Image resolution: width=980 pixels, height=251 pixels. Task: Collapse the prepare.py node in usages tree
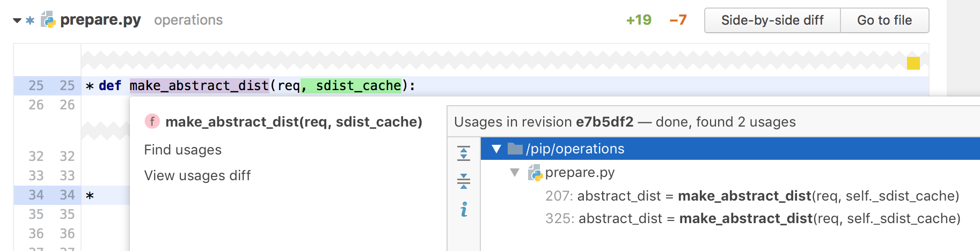pyautogui.click(x=515, y=173)
